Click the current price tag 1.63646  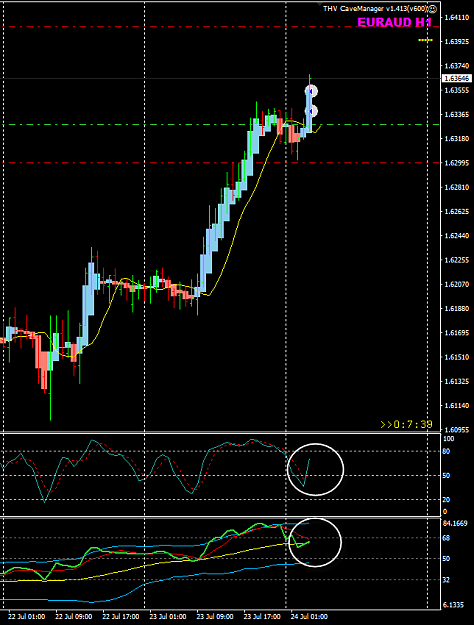[457, 79]
